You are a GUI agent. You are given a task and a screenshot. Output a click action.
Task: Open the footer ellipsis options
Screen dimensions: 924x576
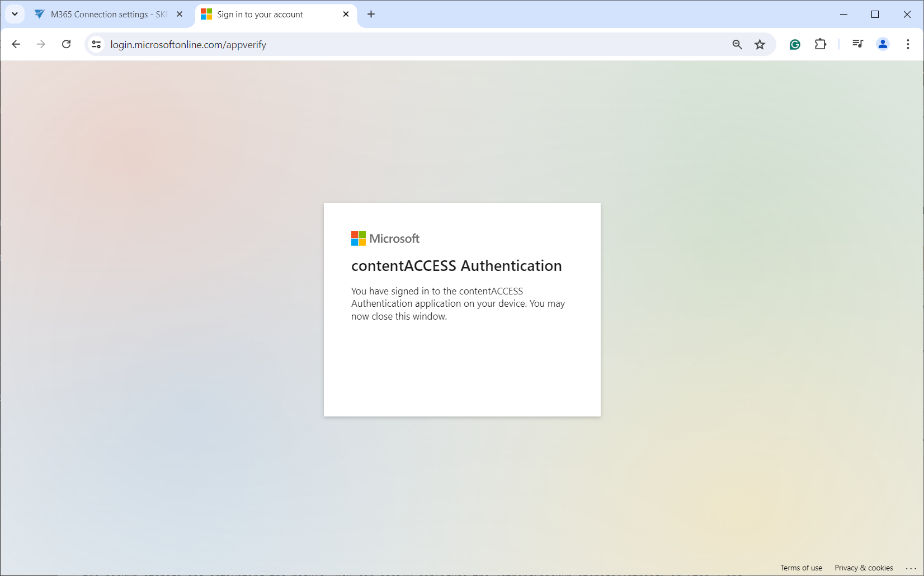[x=911, y=568]
